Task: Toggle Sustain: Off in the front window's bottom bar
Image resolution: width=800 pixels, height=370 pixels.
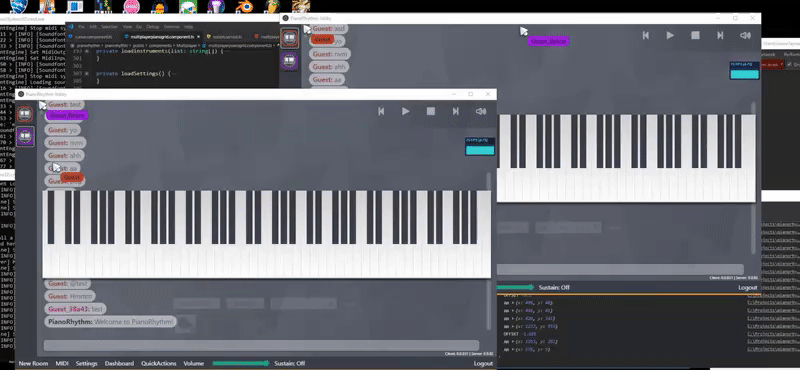Action: tap(289, 363)
